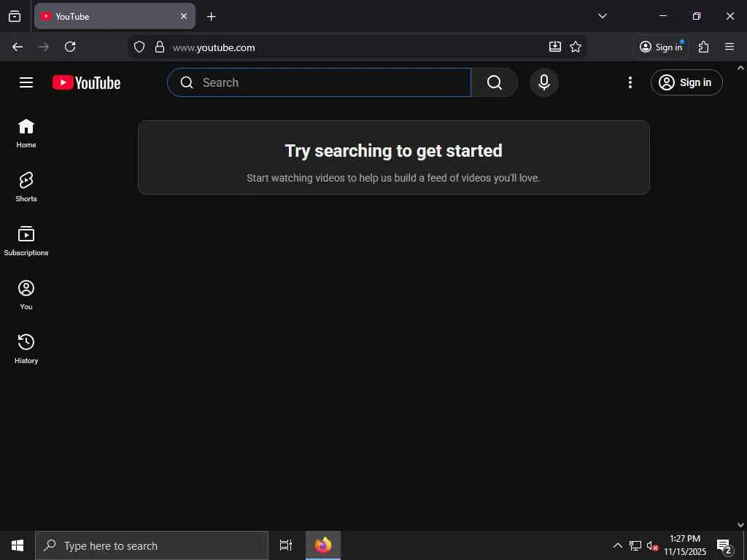The height and width of the screenshot is (560, 747).
Task: Click the muted volume tray icon
Action: tap(652, 545)
